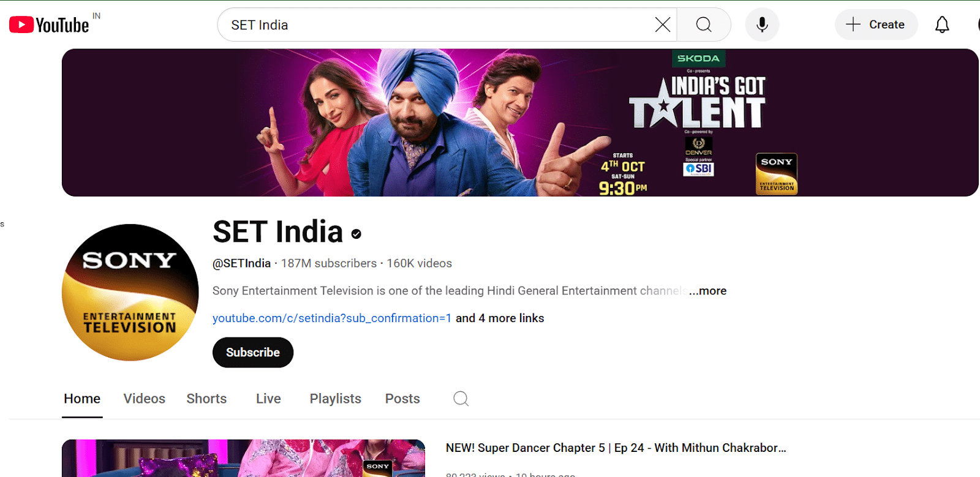Clear the search box with the X icon
Screen dimensions: 980x477
(x=662, y=25)
